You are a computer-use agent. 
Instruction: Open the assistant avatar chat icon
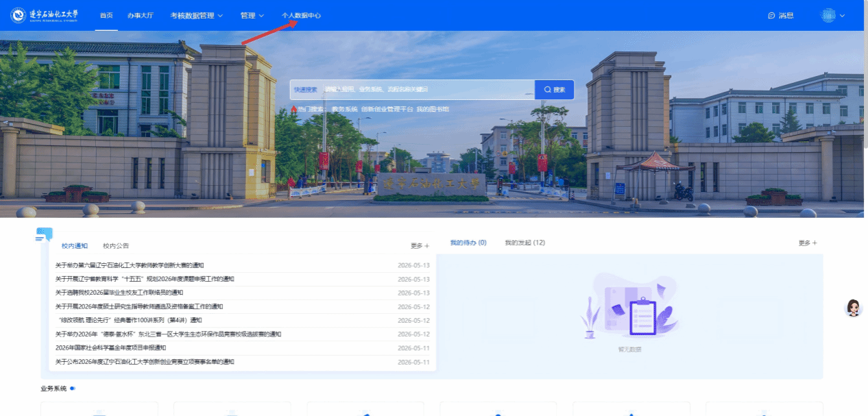click(x=853, y=308)
